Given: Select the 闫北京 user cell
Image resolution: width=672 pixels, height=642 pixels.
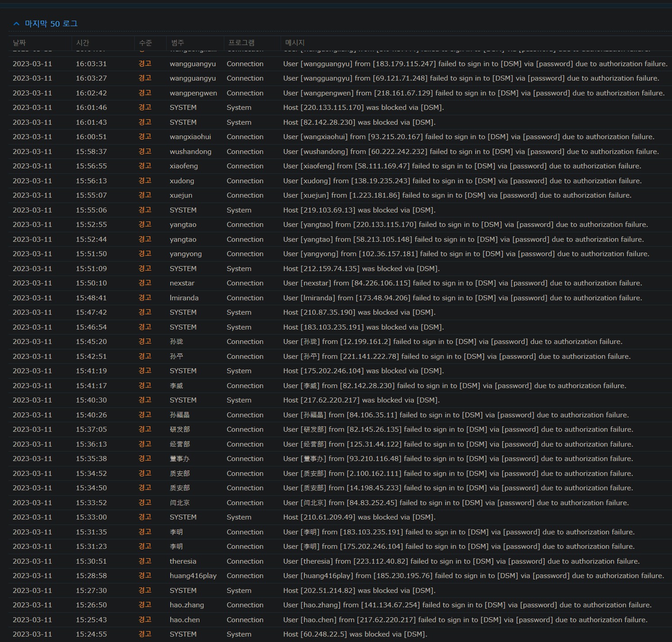Looking at the screenshot, I should click(180, 503).
